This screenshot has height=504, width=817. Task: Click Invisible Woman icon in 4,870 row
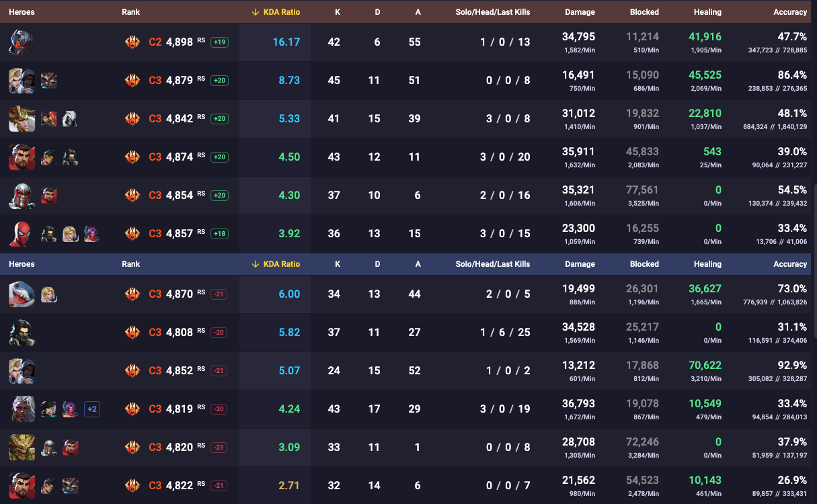coord(48,295)
